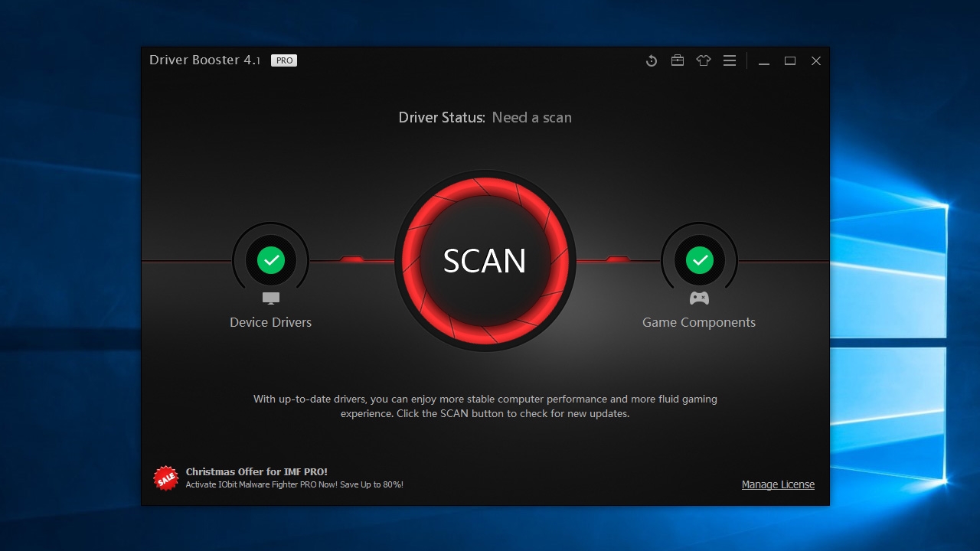Click the Driver Booster 4.1 title text

[x=205, y=60]
